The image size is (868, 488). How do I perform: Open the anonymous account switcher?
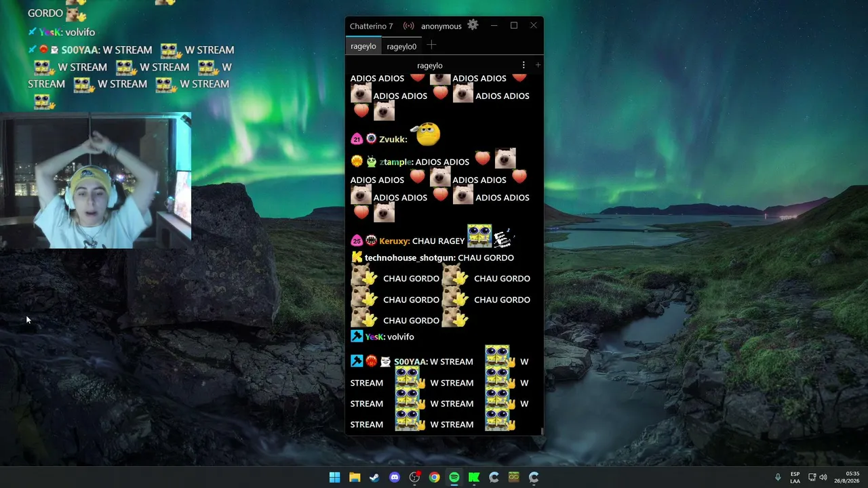click(x=441, y=26)
